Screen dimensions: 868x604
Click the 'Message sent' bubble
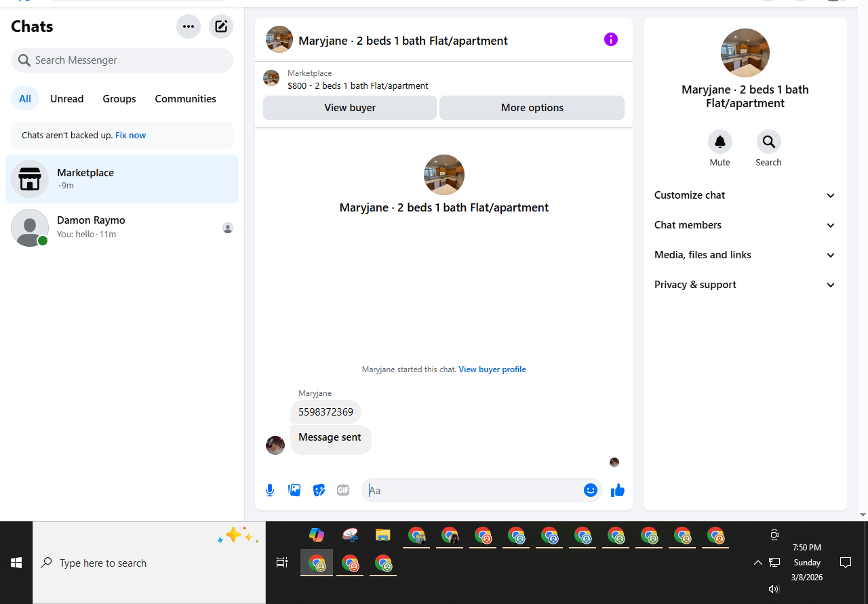[331, 440]
